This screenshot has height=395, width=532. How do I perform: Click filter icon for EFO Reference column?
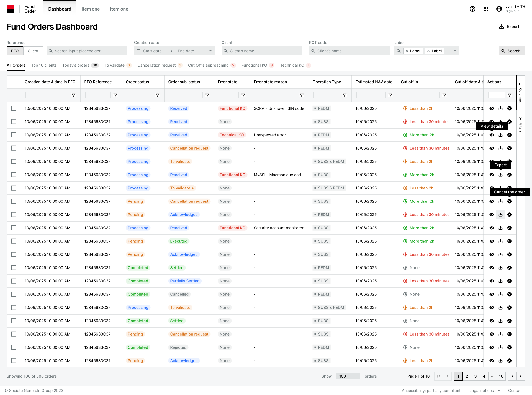coord(115,95)
